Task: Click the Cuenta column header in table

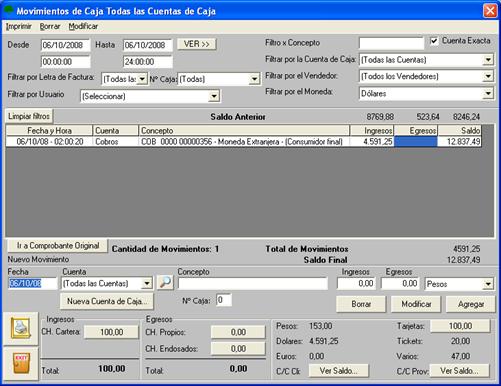Action: pyautogui.click(x=115, y=130)
